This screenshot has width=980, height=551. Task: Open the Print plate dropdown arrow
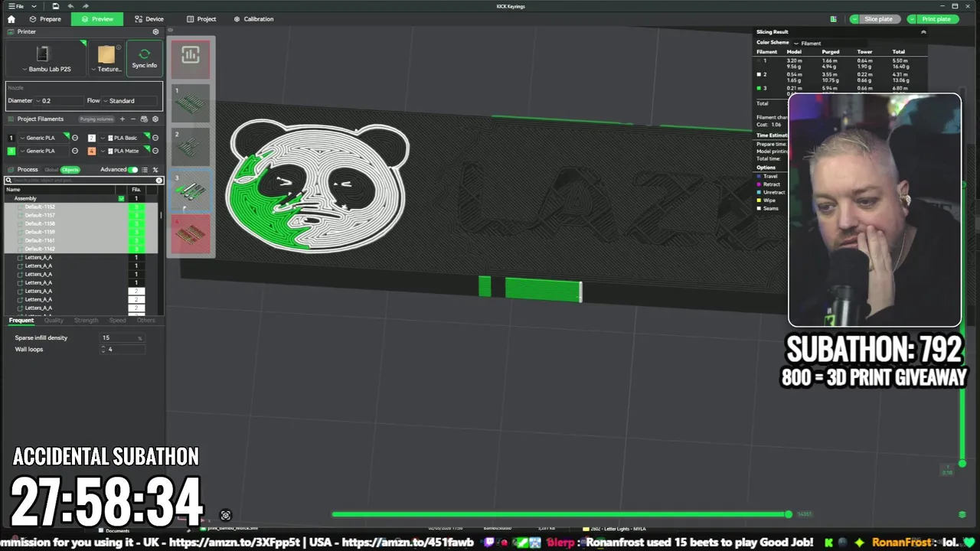[911, 19]
